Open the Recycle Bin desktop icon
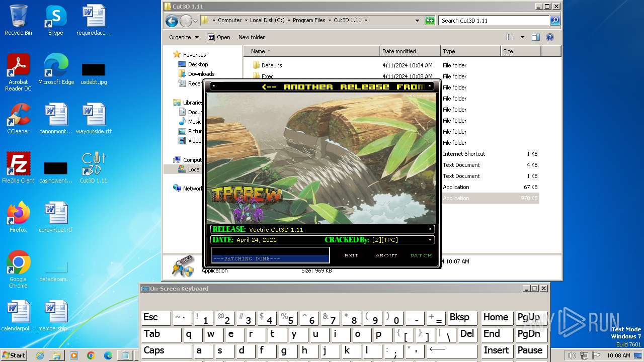Viewport: 644px width, 362px height. click(x=18, y=20)
